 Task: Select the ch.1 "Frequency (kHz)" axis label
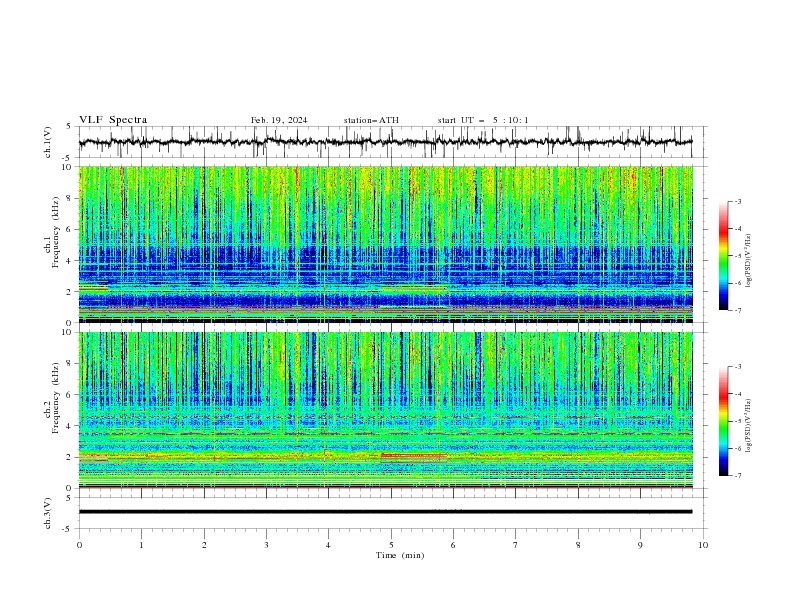point(56,232)
